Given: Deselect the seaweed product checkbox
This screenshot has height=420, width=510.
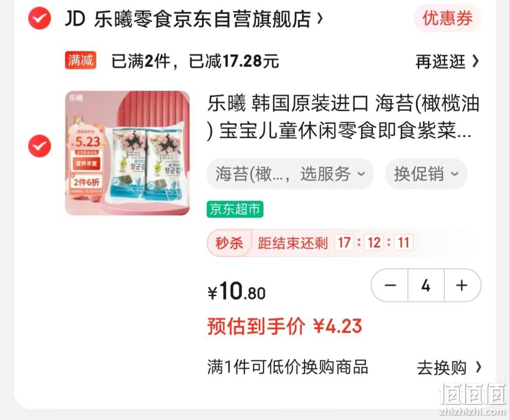Looking at the screenshot, I should point(39,146).
